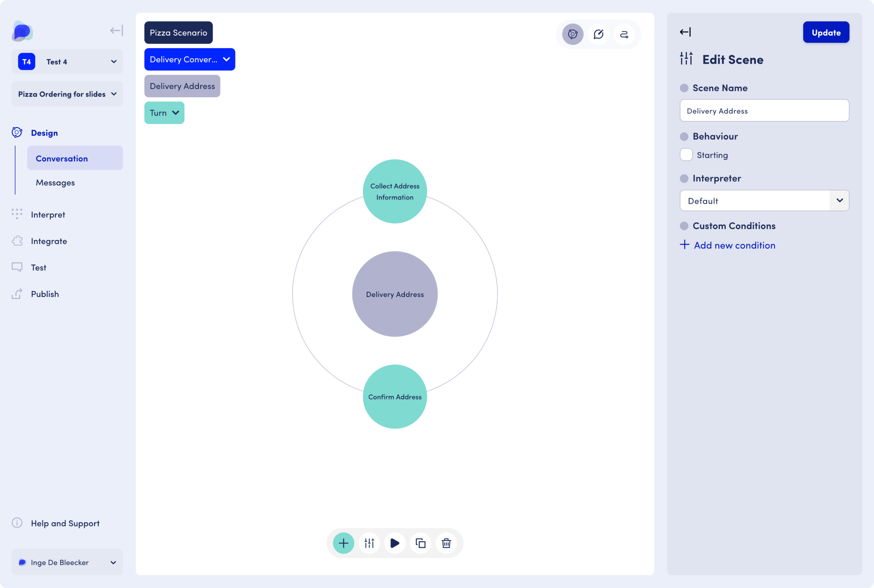Viewport: 874px width, 588px height.
Task: Click the Update button
Action: point(826,32)
